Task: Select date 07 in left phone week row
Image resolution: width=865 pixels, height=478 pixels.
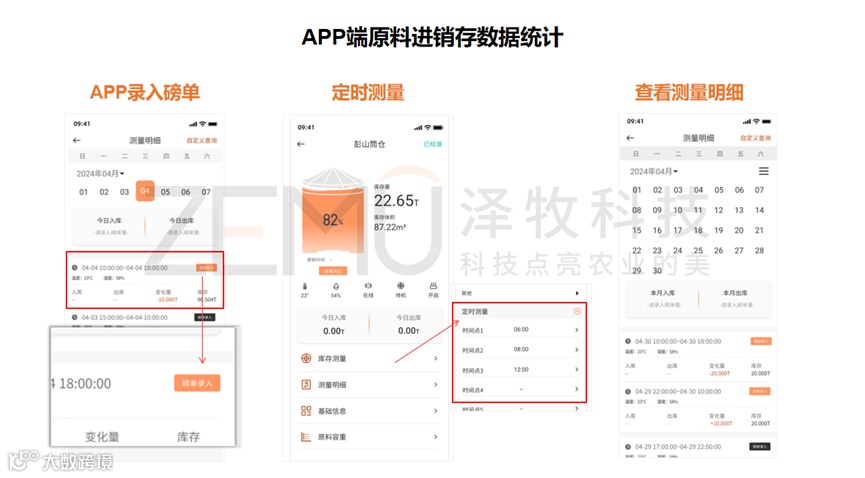Action: tap(206, 192)
